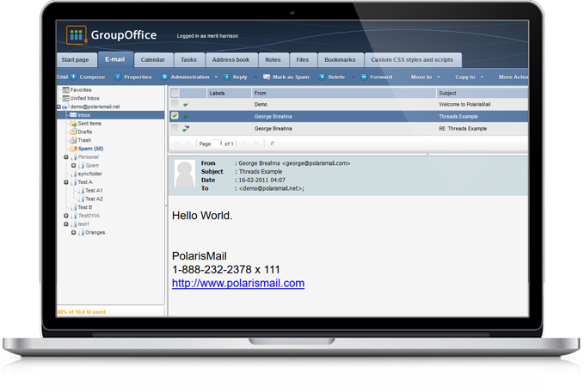Image resolution: width=584 pixels, height=392 pixels.
Task: Expand the test1 folder node
Action: (66, 224)
